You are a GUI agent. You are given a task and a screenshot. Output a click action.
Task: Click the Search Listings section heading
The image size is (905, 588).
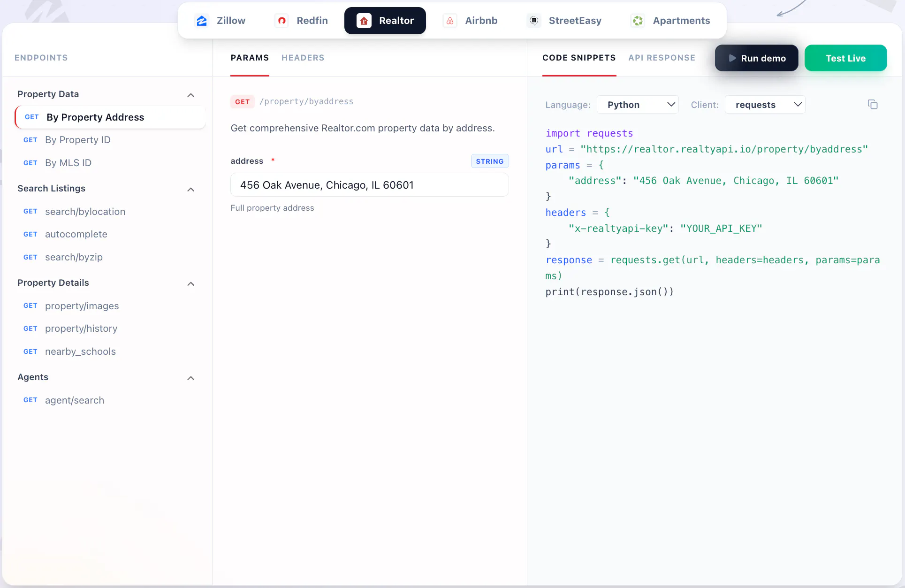51,188
